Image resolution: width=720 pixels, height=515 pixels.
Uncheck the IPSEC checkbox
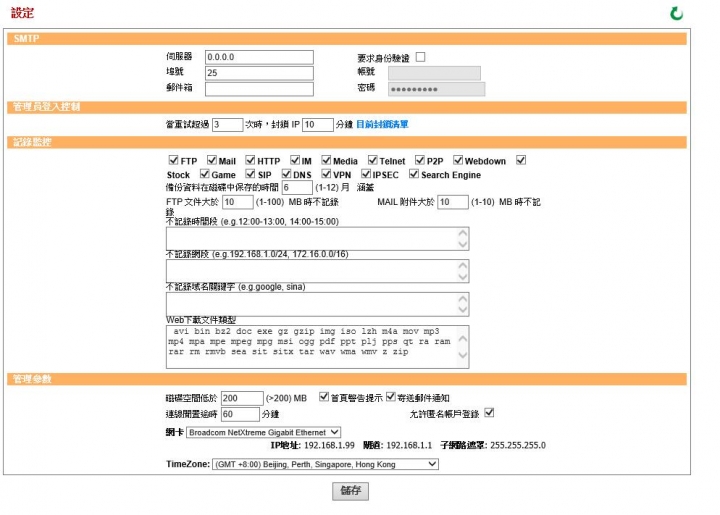pos(366,174)
